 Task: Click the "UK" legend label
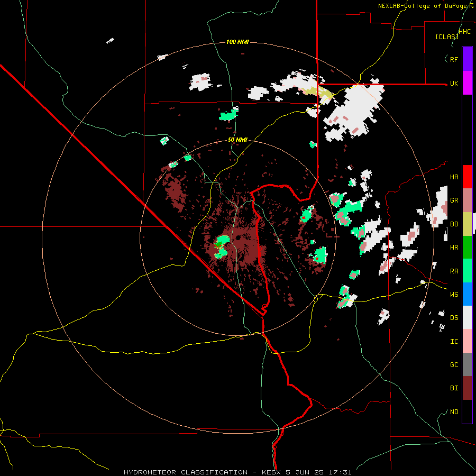coord(454,83)
